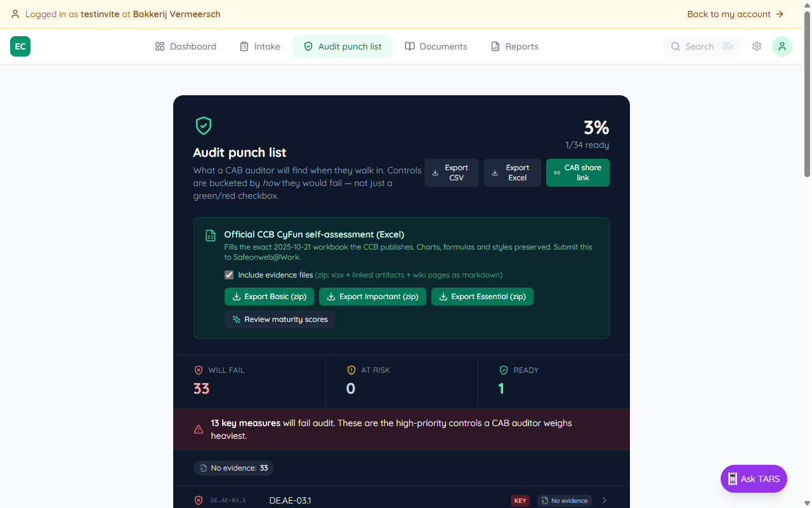812x508 pixels.
Task: Expand the DE.AE-03.1 row chevron
Action: tap(604, 500)
